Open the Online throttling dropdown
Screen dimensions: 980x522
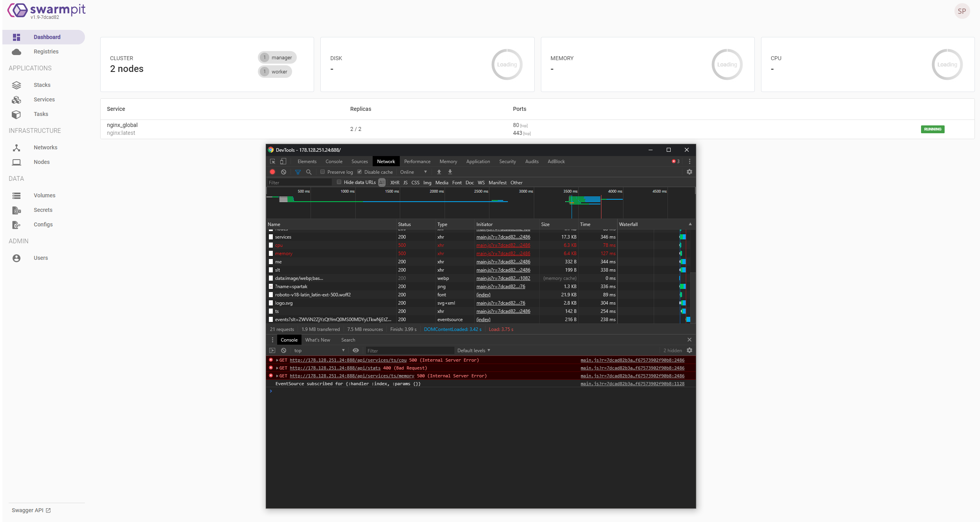(x=413, y=172)
